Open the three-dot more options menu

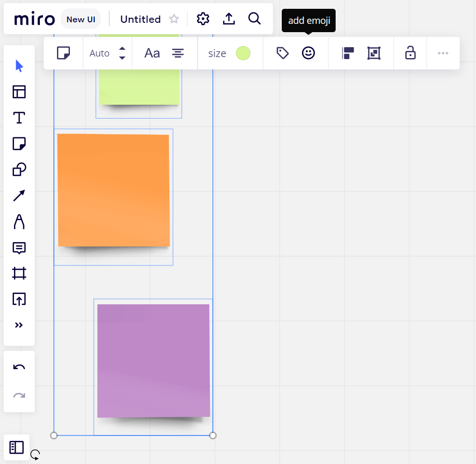click(443, 53)
